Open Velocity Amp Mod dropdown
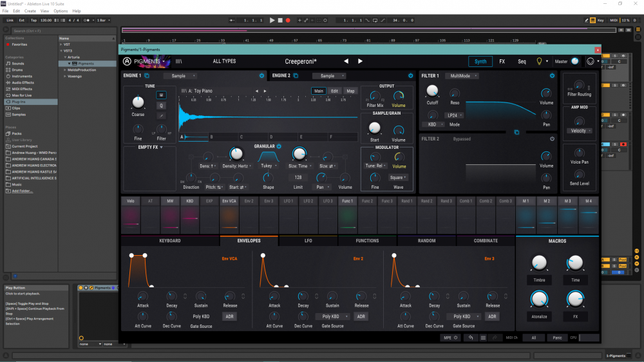644x362 pixels. pos(580,131)
